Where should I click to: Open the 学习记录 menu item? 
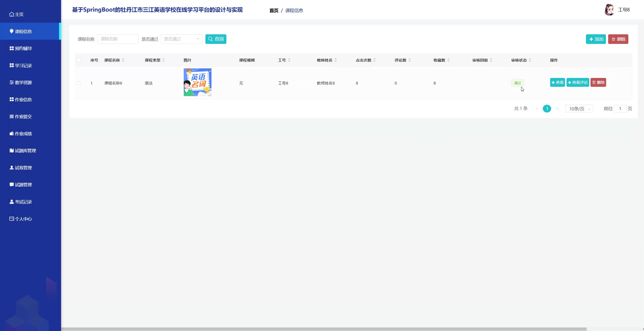coord(23,66)
